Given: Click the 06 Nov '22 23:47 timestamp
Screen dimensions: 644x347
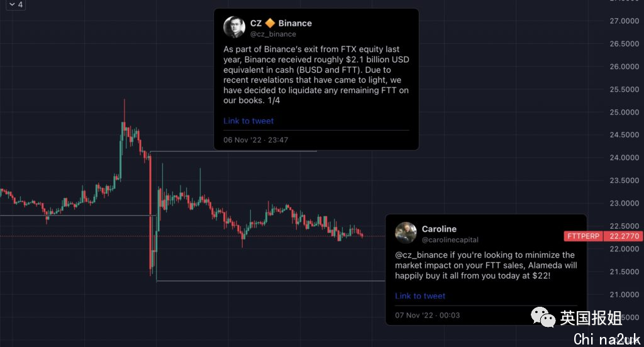Looking at the screenshot, I should point(256,140).
